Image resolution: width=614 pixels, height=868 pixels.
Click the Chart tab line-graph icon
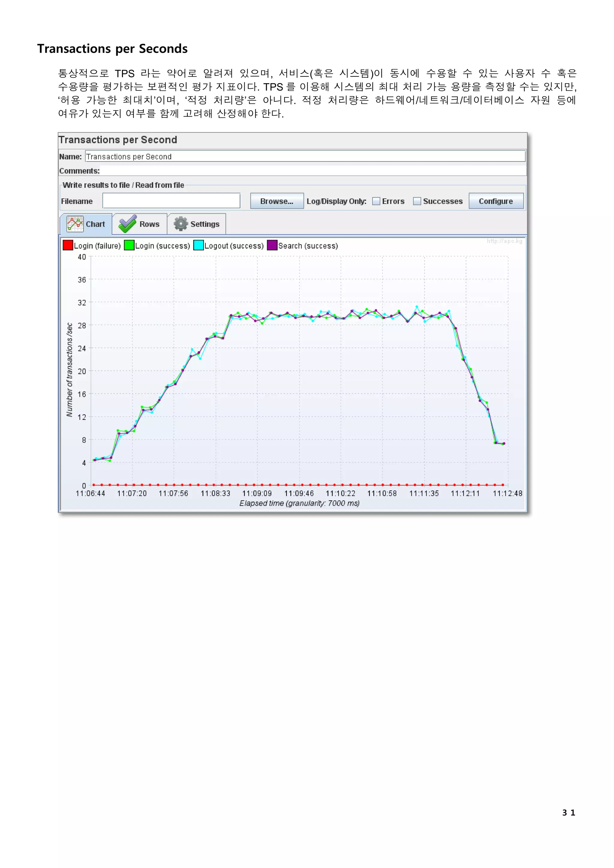pos(75,224)
